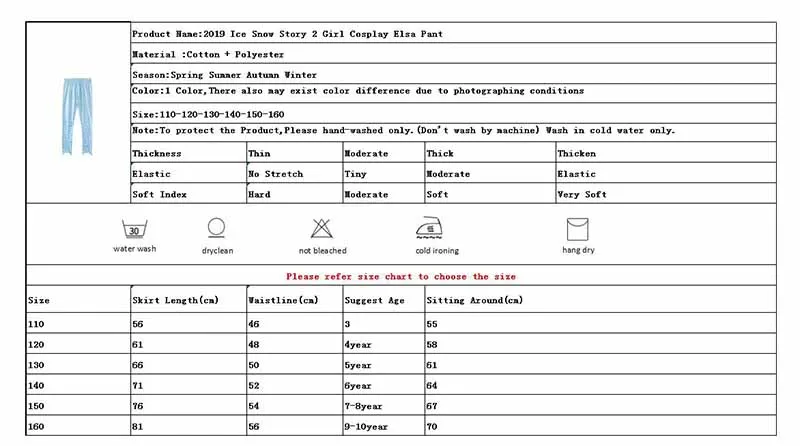Select the 'Season:Spring Summer Autumn Winter' row
Screen dimensions: 800x446
pos(454,75)
